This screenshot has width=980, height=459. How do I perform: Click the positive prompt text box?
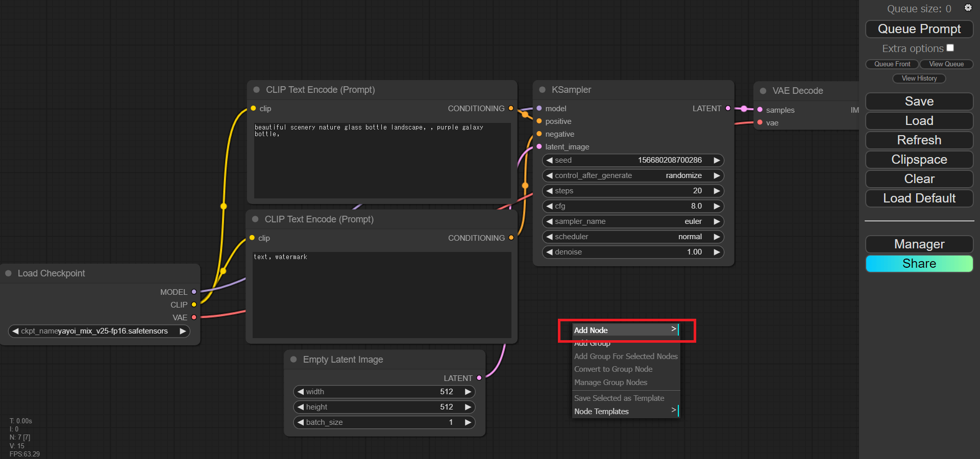coord(382,160)
